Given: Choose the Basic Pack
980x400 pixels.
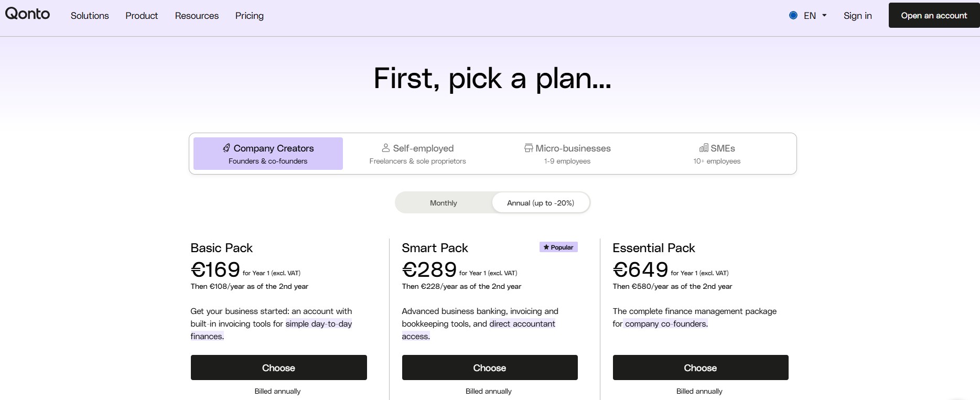Looking at the screenshot, I should tap(279, 367).
